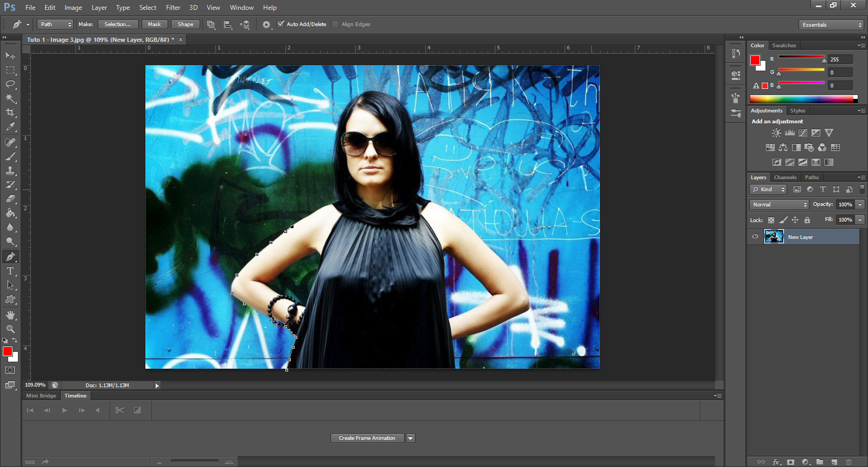
Task: Switch to the Mini Bridge tab
Action: 41,396
